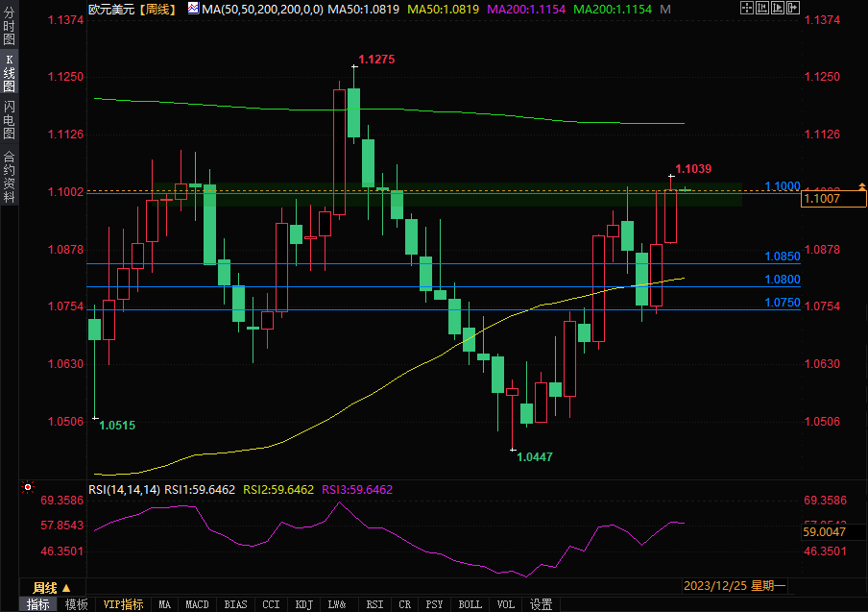868x612 pixels.
Task: Click the M label after MA200 legend
Action: [x=665, y=9]
